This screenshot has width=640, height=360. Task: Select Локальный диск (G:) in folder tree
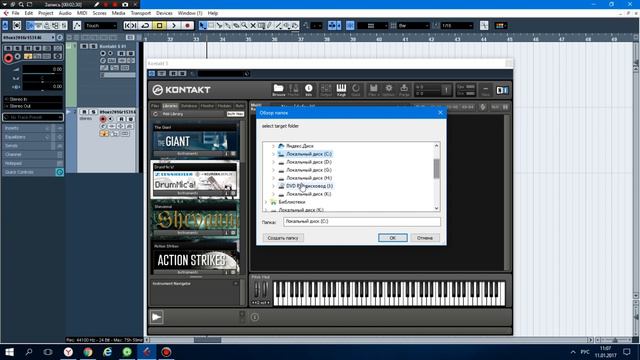pos(309,170)
